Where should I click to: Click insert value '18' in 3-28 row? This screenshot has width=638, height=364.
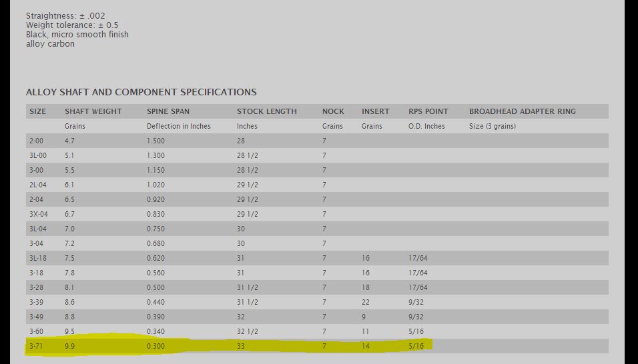pyautogui.click(x=366, y=287)
